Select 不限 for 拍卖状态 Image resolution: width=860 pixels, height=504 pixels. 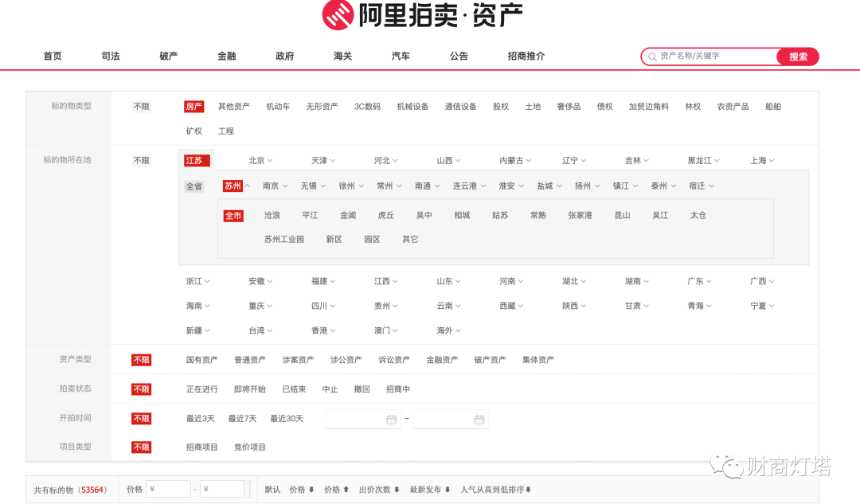click(142, 389)
